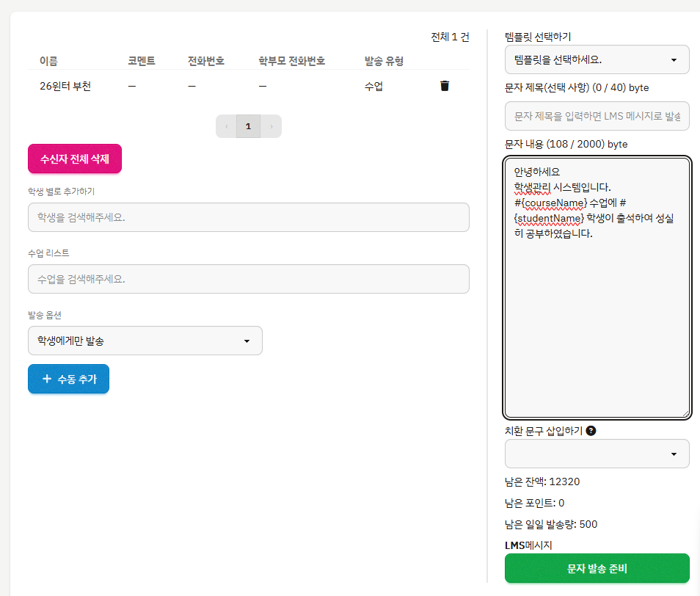This screenshot has width=700, height=596.
Task: Click the plus icon on 수동 추가
Action: click(x=47, y=379)
